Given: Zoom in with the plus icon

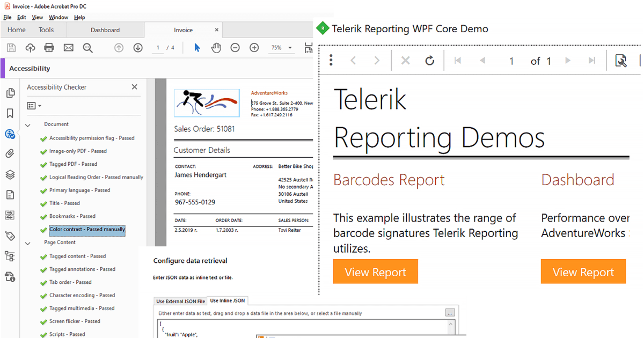Looking at the screenshot, I should coord(253,48).
